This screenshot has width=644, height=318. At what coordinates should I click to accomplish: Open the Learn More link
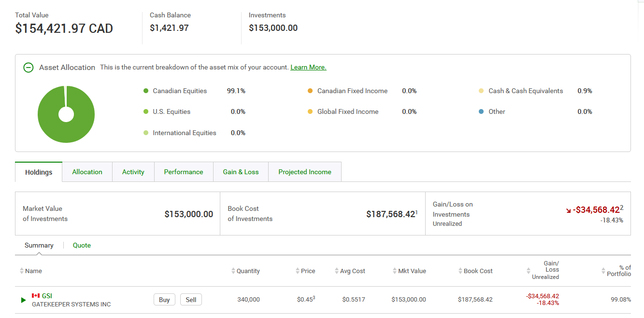point(308,68)
